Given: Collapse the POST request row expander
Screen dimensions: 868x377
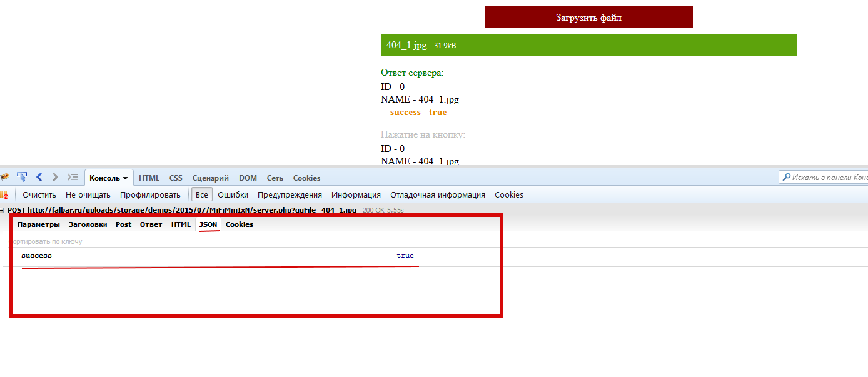Looking at the screenshot, I should pos(3,211).
